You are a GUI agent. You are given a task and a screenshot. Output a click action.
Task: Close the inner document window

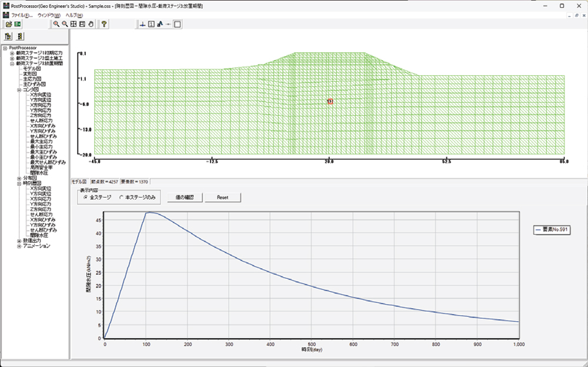point(584,15)
